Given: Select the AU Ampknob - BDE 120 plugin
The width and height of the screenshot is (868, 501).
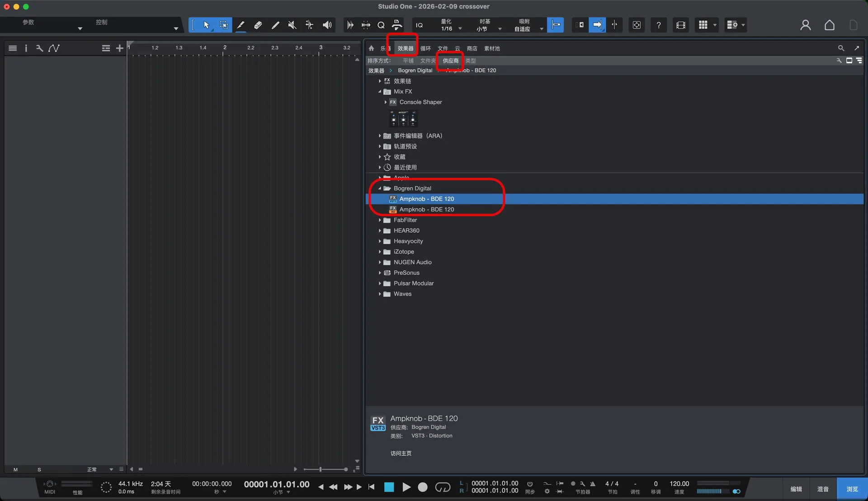Looking at the screenshot, I should point(426,210).
